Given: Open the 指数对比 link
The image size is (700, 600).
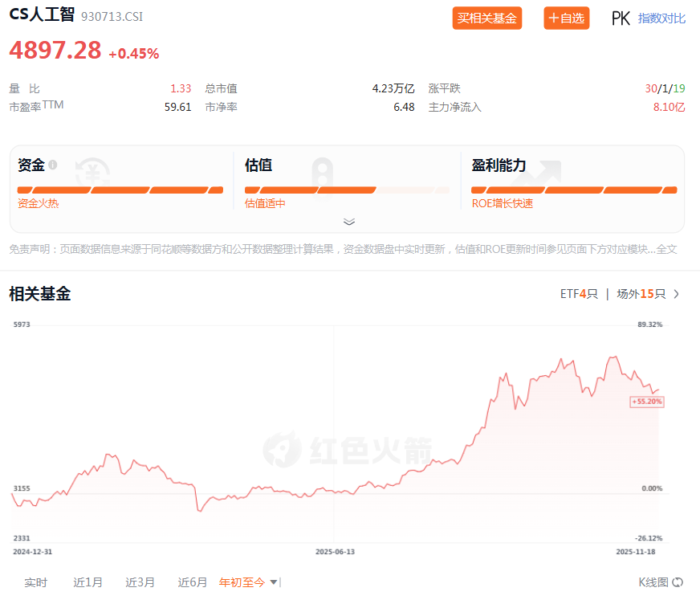Looking at the screenshot, I should pos(661,18).
